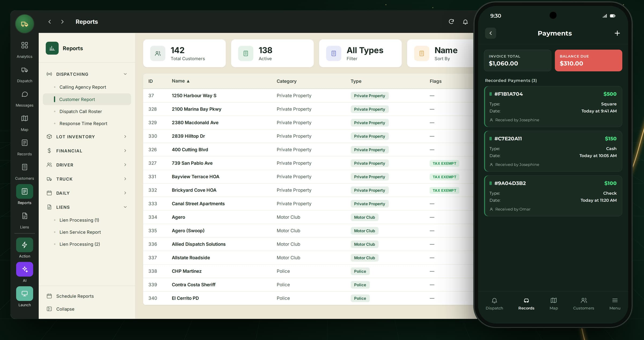Open Dispatch Call Roster report
This screenshot has width=644, height=340.
[x=80, y=111]
